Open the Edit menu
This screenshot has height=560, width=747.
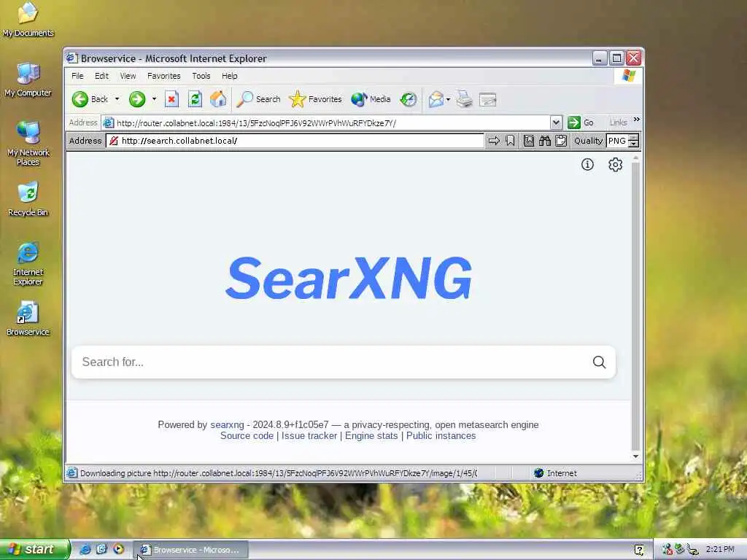coord(101,76)
